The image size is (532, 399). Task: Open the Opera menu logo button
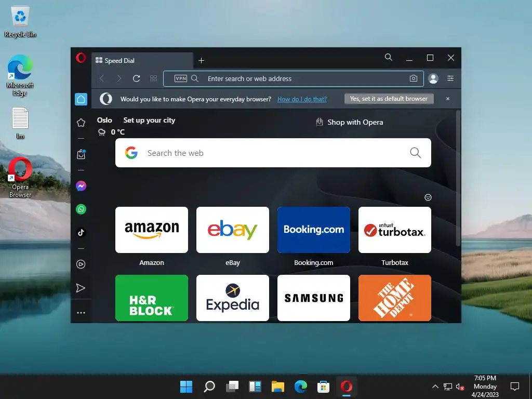[x=81, y=58]
